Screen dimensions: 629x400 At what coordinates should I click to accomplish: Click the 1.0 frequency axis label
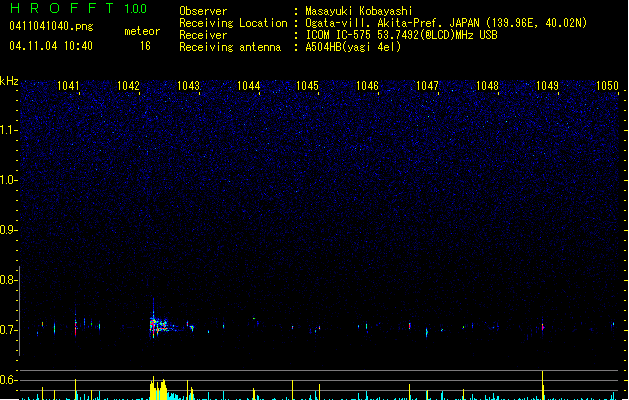tap(8, 180)
